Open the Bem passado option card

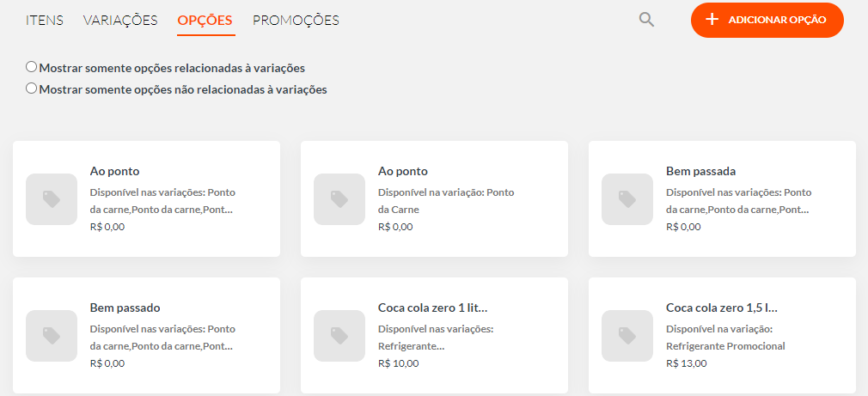coord(146,335)
